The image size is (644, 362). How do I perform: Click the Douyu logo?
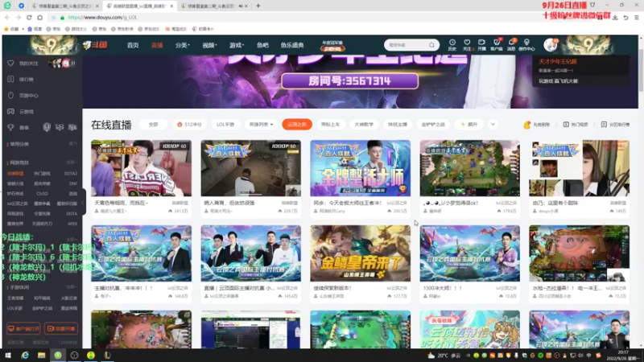95,45
